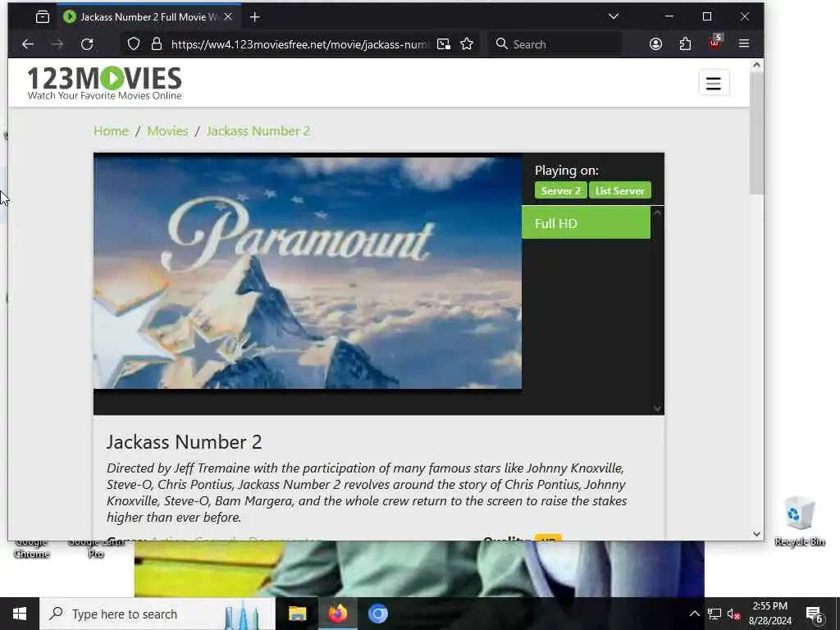Click the Jackass Number 2 breadcrumb

(x=258, y=131)
